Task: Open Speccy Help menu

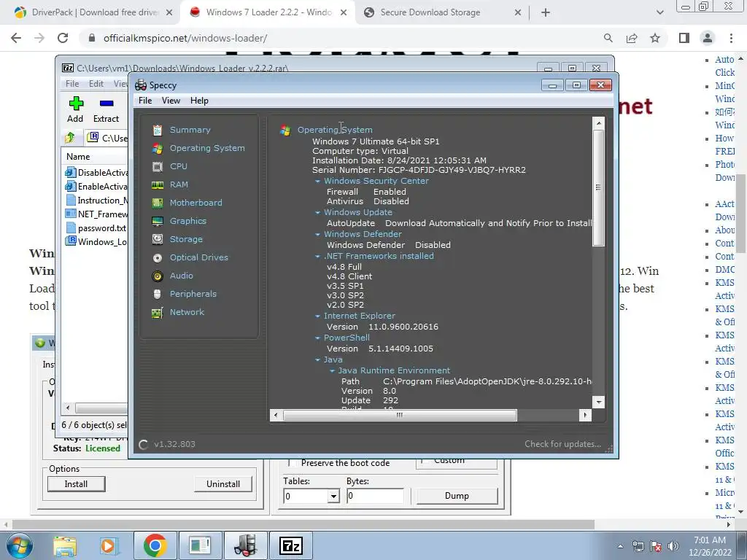Action: pyautogui.click(x=199, y=101)
